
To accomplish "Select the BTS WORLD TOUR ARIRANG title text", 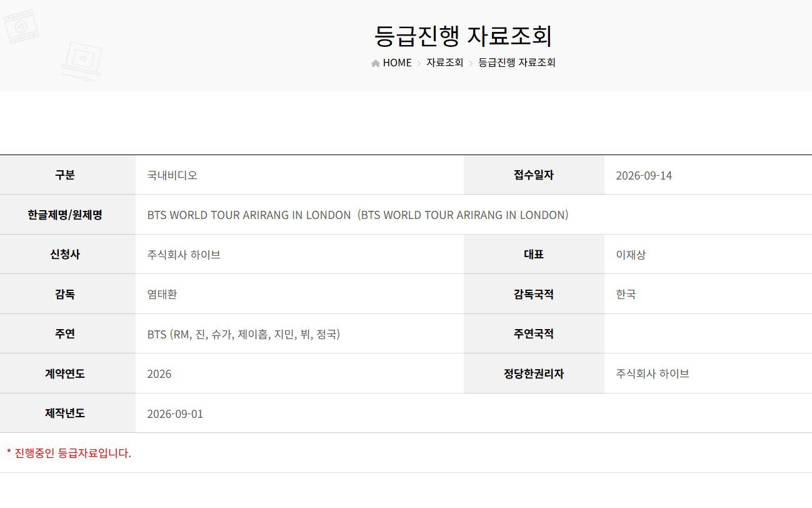I will click(x=358, y=215).
